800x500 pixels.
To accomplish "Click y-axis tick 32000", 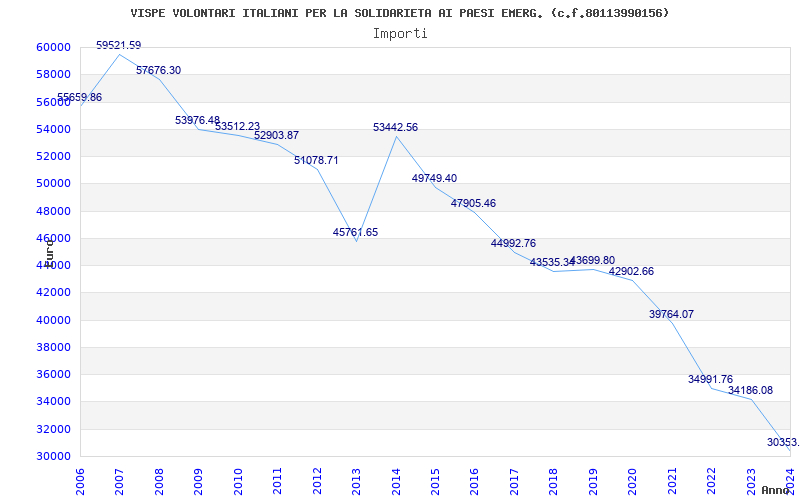I will (x=53, y=429).
